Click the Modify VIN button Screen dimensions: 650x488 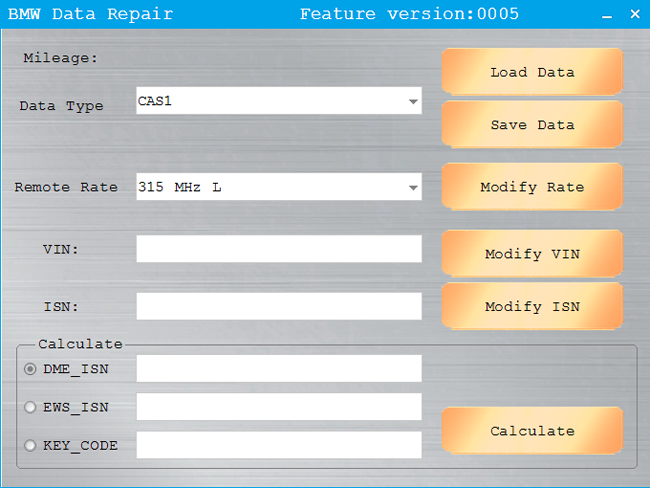(532, 254)
